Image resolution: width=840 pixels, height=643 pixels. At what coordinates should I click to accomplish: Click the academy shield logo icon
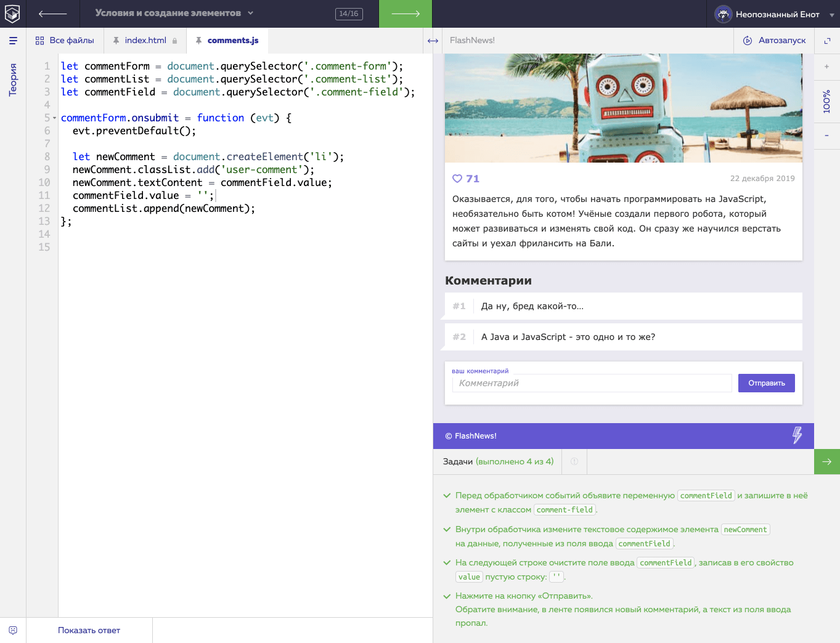[12, 14]
